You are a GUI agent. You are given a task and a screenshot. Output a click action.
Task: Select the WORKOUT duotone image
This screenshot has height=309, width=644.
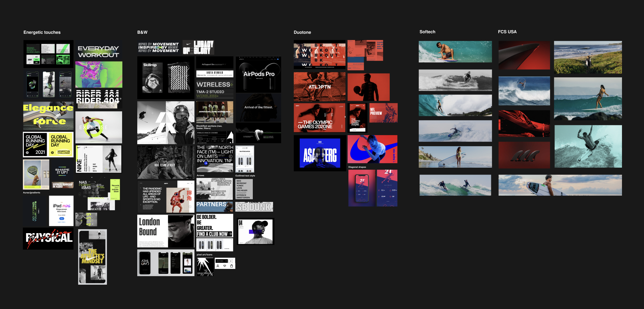pyautogui.click(x=319, y=54)
